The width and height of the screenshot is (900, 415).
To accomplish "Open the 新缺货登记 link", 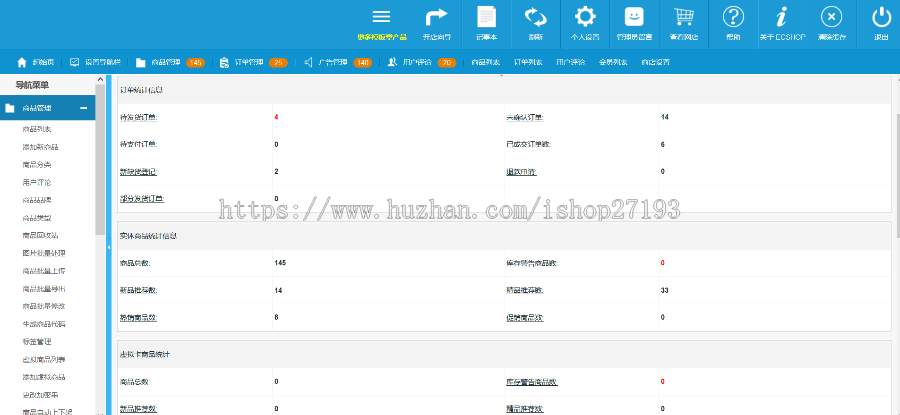I will coord(138,172).
